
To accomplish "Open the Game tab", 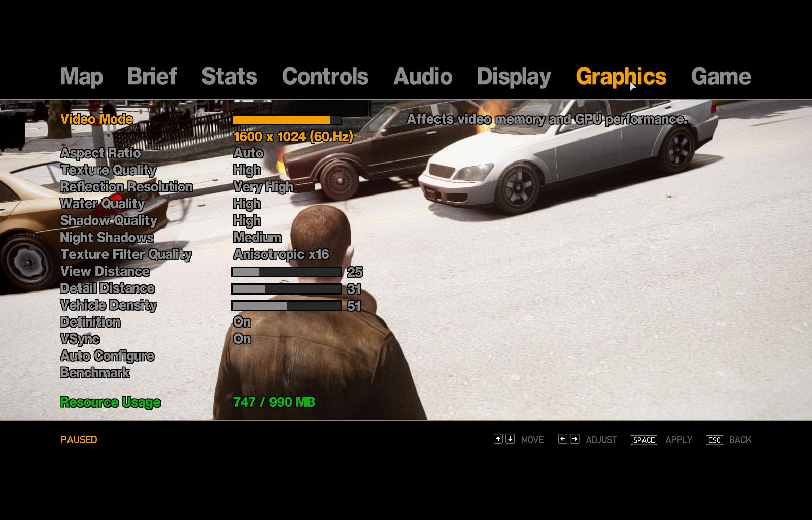I will tap(721, 76).
